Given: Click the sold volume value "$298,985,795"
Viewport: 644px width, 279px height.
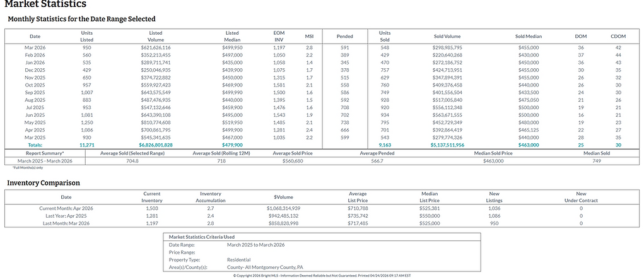Looking at the screenshot, I should [447, 48].
